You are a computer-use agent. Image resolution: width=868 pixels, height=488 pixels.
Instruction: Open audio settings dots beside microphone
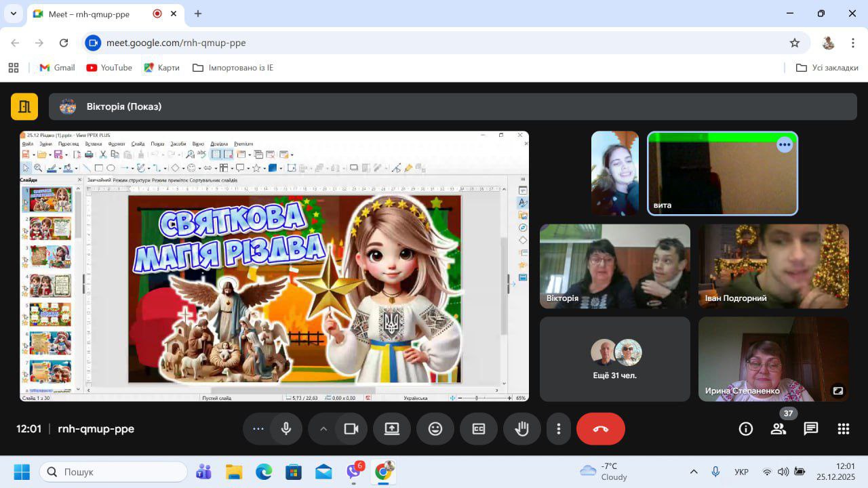(258, 429)
